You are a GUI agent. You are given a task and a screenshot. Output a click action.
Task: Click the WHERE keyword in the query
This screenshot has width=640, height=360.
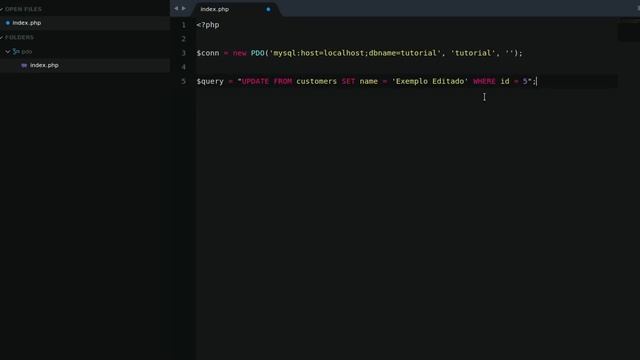pos(484,81)
